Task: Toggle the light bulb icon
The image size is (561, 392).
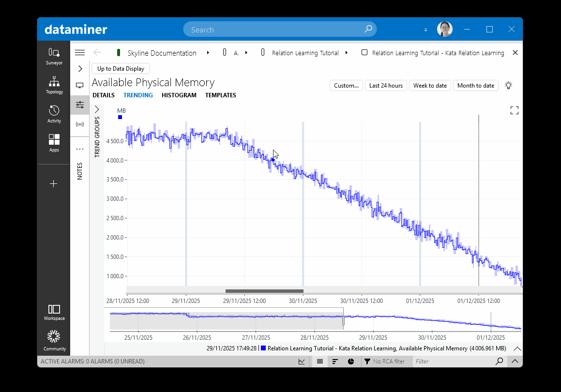Action: (508, 86)
